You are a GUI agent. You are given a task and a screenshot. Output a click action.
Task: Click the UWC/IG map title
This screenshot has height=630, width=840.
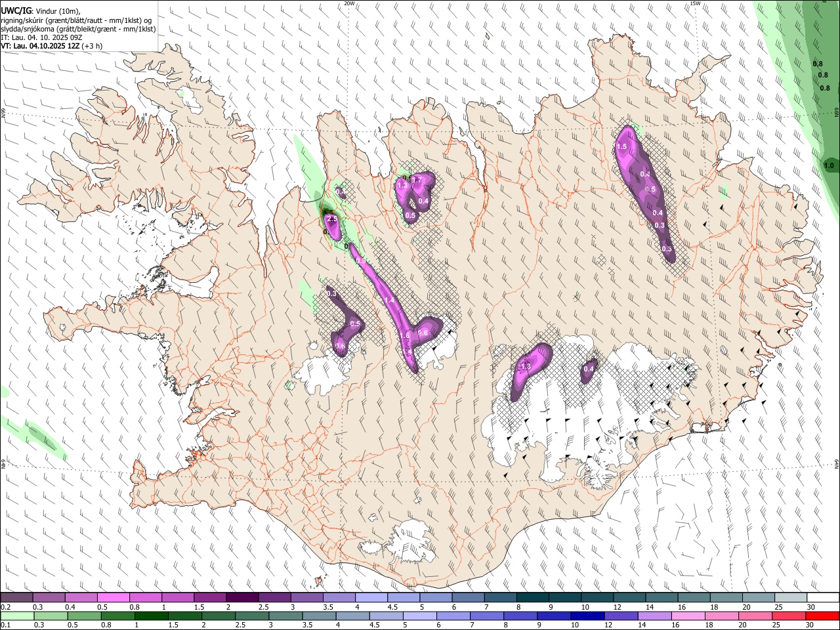click(16, 11)
